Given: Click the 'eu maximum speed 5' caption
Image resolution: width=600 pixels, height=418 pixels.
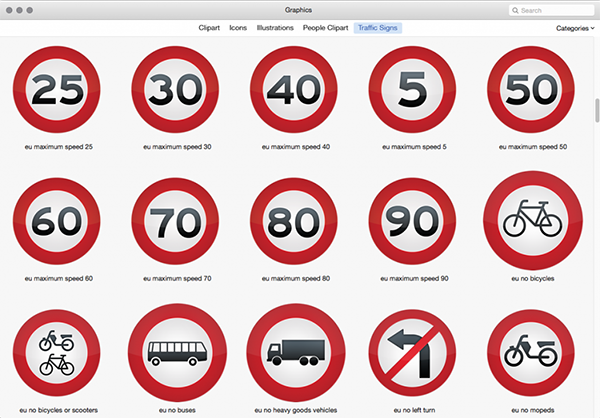Looking at the screenshot, I should (414, 147).
